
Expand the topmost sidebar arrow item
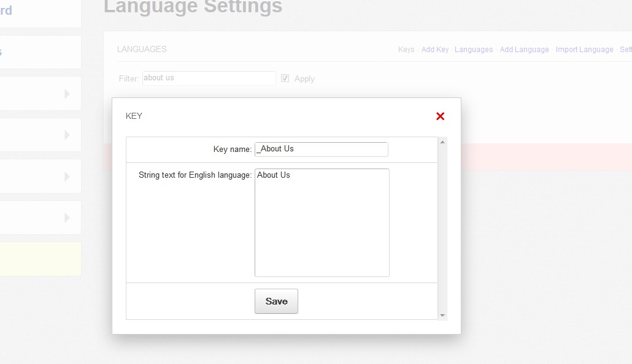tap(67, 94)
